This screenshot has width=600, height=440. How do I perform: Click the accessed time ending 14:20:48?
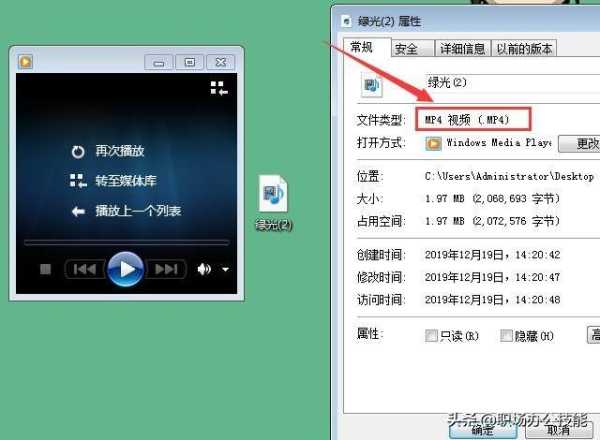(x=492, y=299)
